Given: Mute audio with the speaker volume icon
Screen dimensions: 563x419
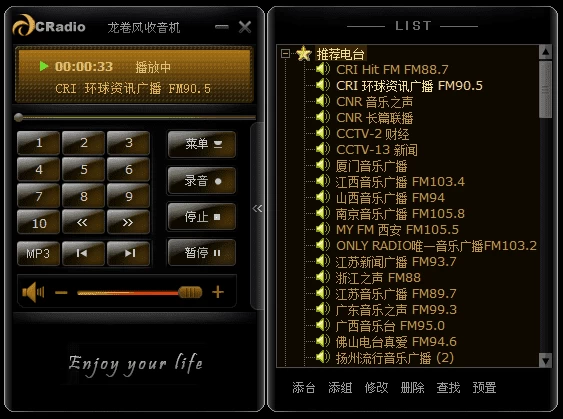Looking at the screenshot, I should [33, 292].
